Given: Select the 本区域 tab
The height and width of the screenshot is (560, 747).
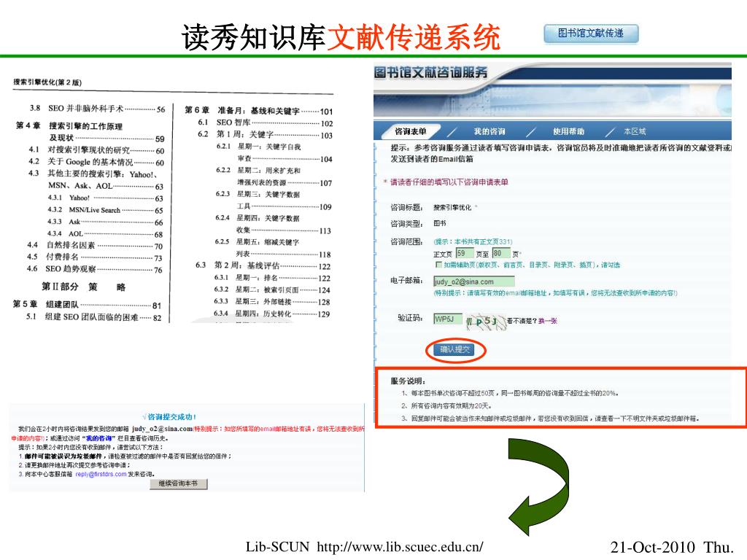Looking at the screenshot, I should click(635, 131).
